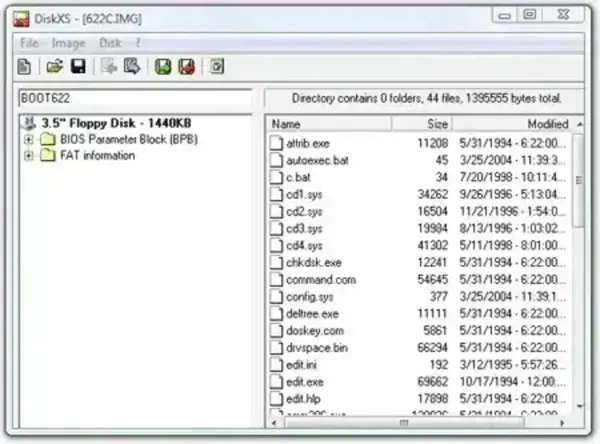Click the file icon next to command.com
Viewport: 600px width, 444px height.
(x=276, y=280)
